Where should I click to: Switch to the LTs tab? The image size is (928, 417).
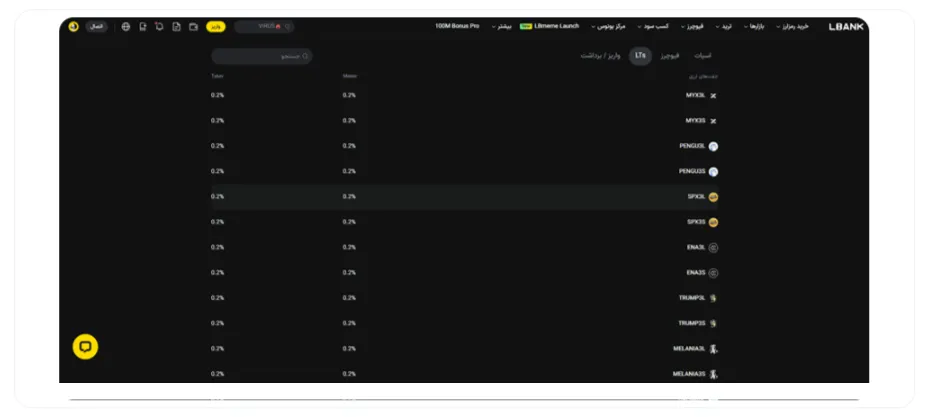click(640, 56)
